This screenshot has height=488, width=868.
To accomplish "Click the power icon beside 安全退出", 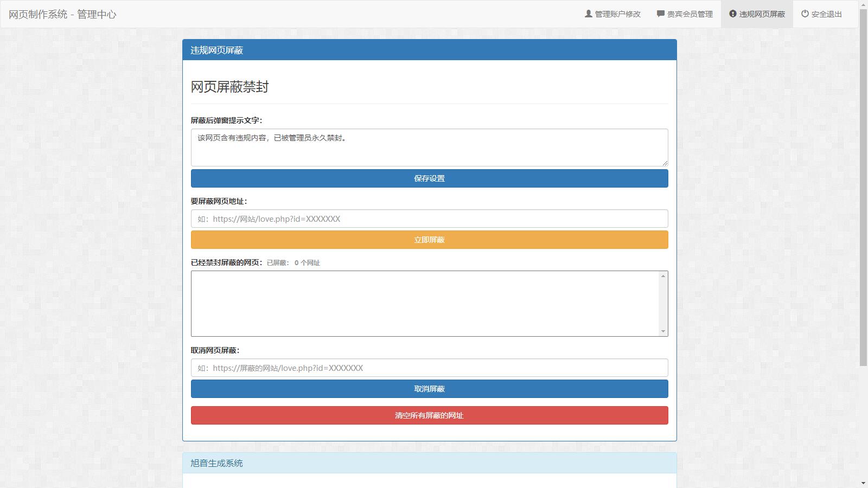I will [x=803, y=14].
